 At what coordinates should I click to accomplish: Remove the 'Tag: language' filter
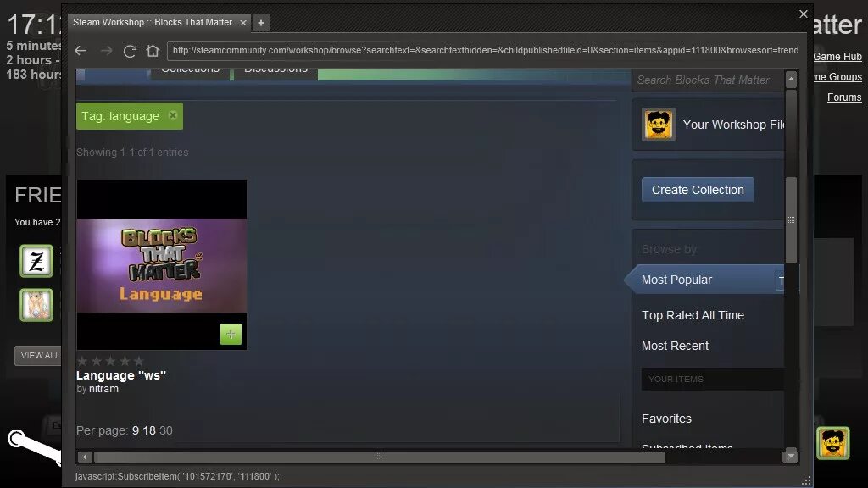(x=172, y=115)
